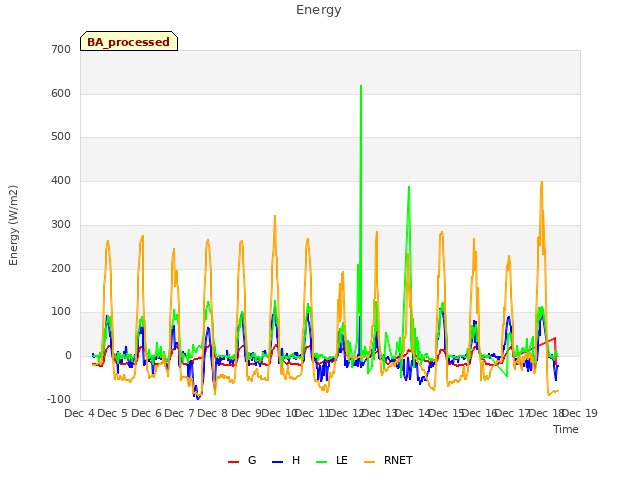640x480 pixels.
Task: Click the Dec 13 x-axis tick label
Action: point(380,413)
